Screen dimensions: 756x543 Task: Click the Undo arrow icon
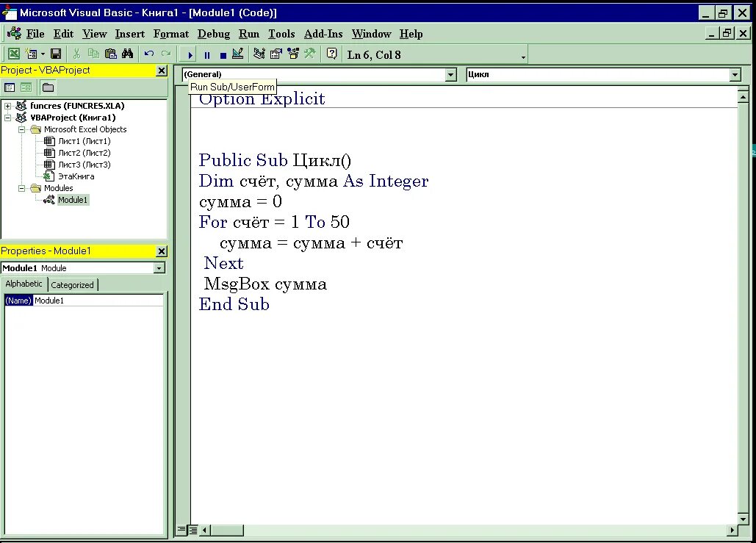pos(149,54)
